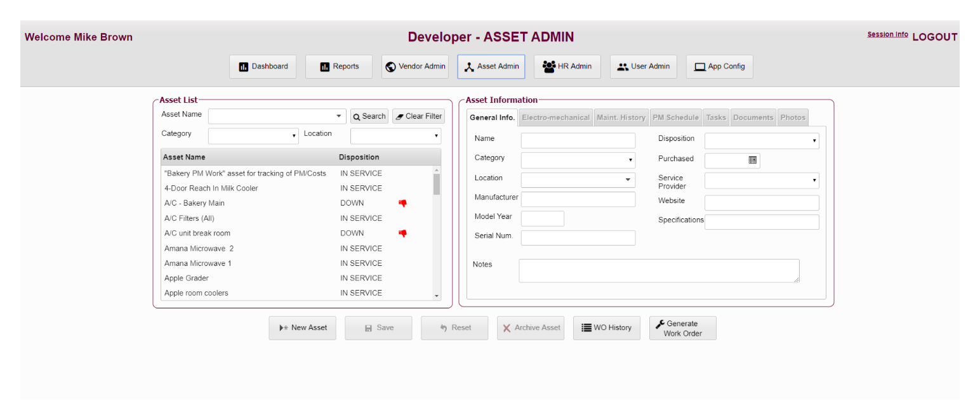This screenshot has width=980, height=420.
Task: Click the Notes text area
Action: coord(659,270)
